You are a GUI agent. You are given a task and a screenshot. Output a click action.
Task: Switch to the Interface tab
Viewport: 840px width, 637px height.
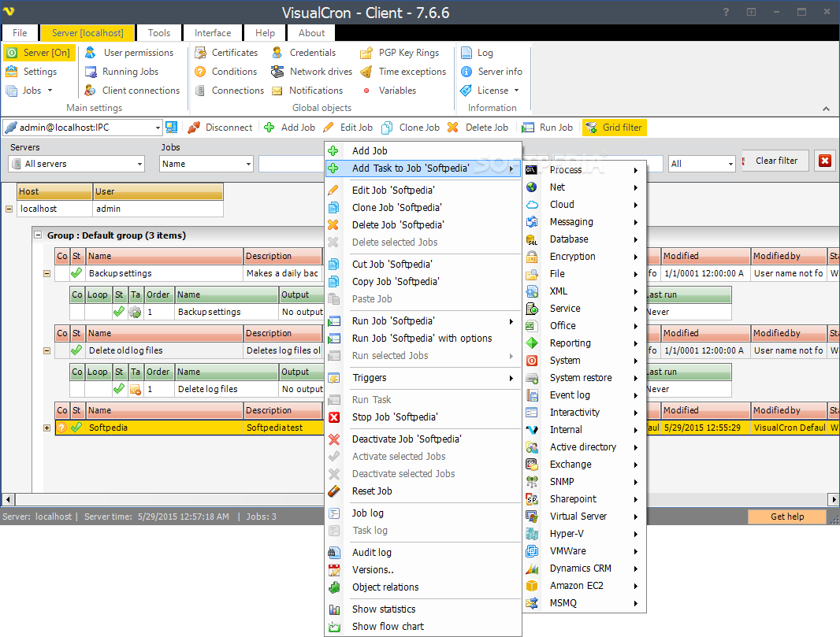[213, 32]
